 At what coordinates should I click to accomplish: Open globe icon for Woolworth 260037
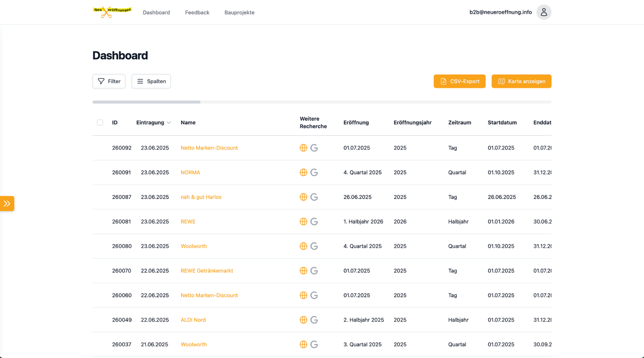coord(303,344)
